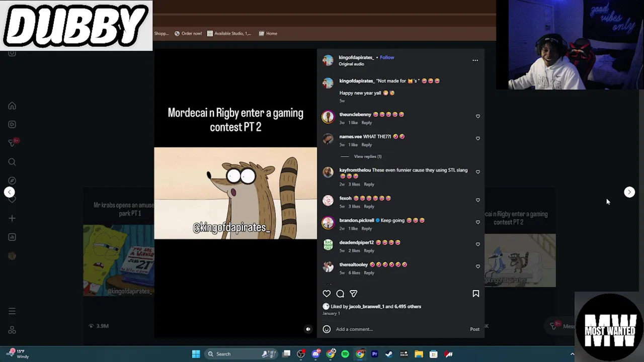The width and height of the screenshot is (644, 362).
Task: Click the Mordecai n Rigby video
Action: click(235, 193)
